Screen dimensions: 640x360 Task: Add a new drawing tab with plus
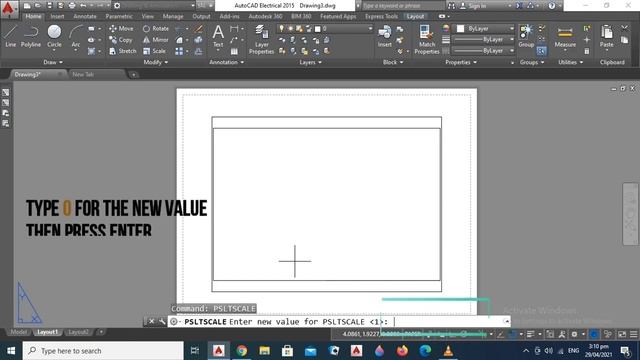tap(133, 75)
